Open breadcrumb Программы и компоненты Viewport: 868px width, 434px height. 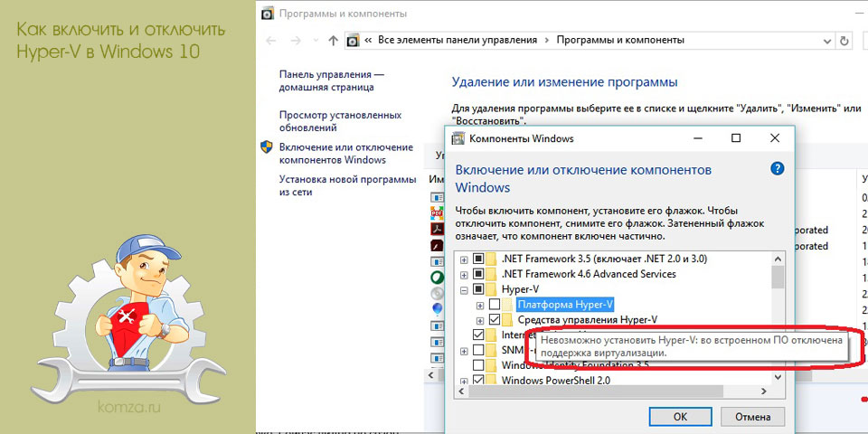(x=620, y=40)
